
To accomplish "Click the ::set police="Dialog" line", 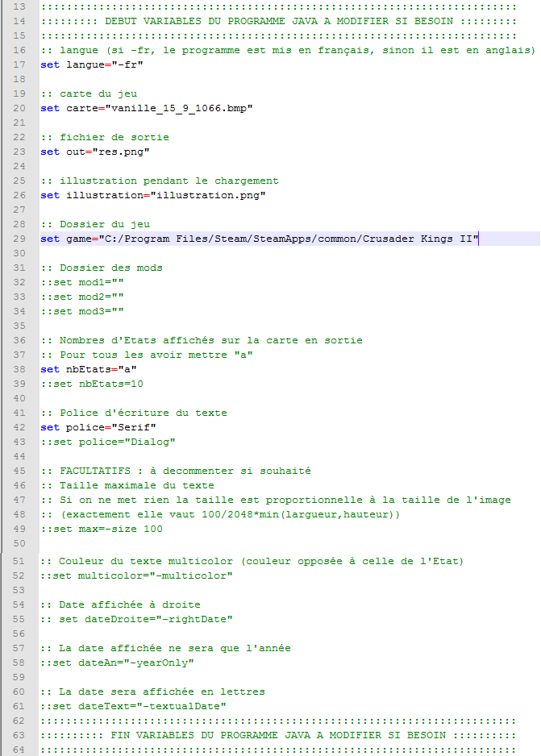I will [107, 442].
